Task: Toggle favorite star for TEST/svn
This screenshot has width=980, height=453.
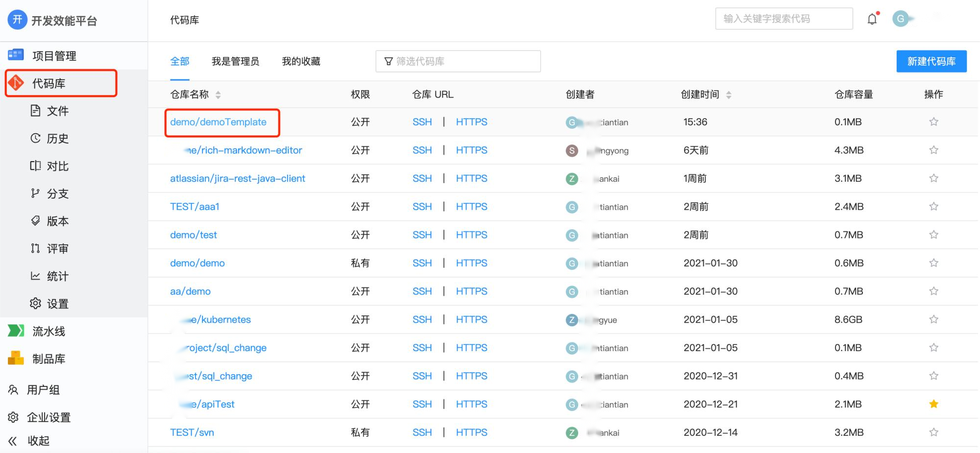Action: 933,432
